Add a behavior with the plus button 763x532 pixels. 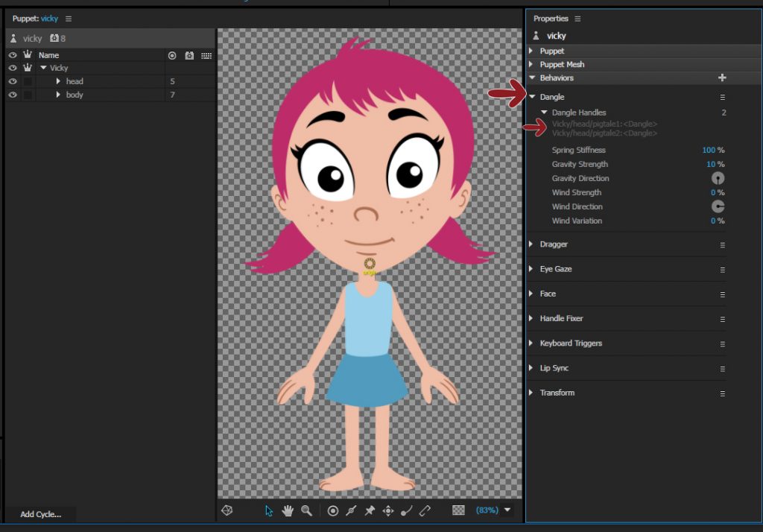pos(721,77)
